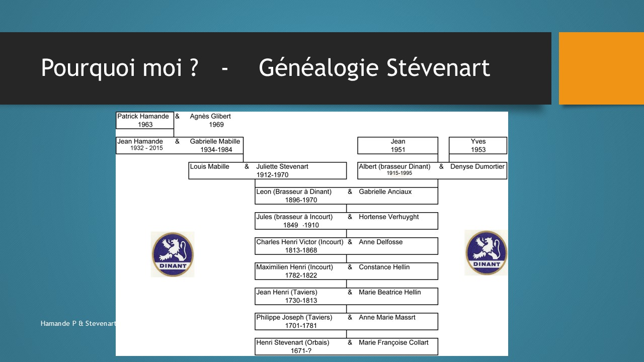
Task: Click the name 'Agnès Glibert'
Action: [210, 116]
